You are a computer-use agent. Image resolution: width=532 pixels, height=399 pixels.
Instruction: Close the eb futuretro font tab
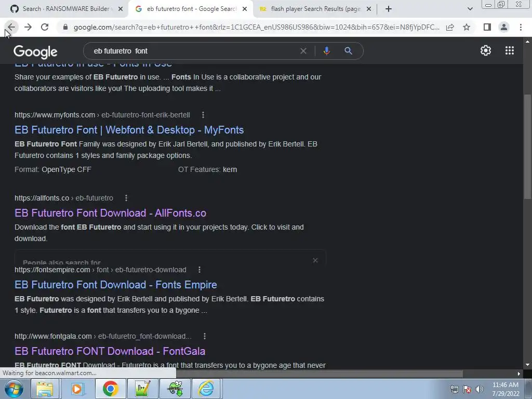click(x=245, y=9)
